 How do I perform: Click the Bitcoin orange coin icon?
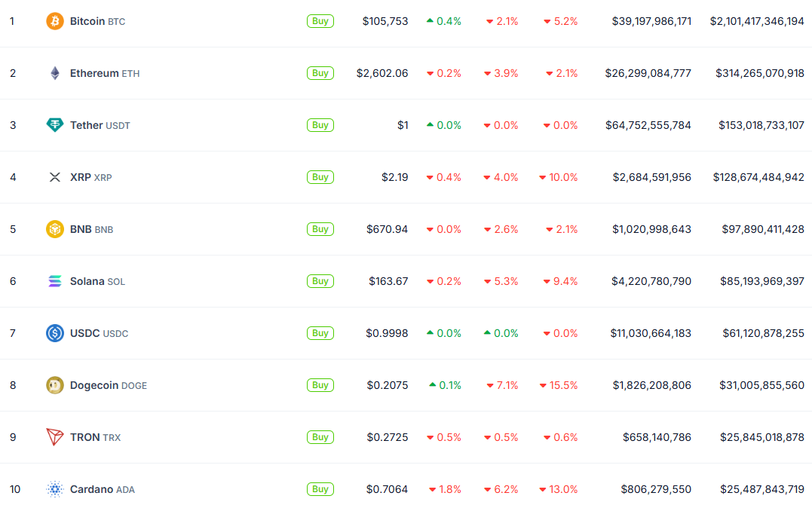coord(55,21)
